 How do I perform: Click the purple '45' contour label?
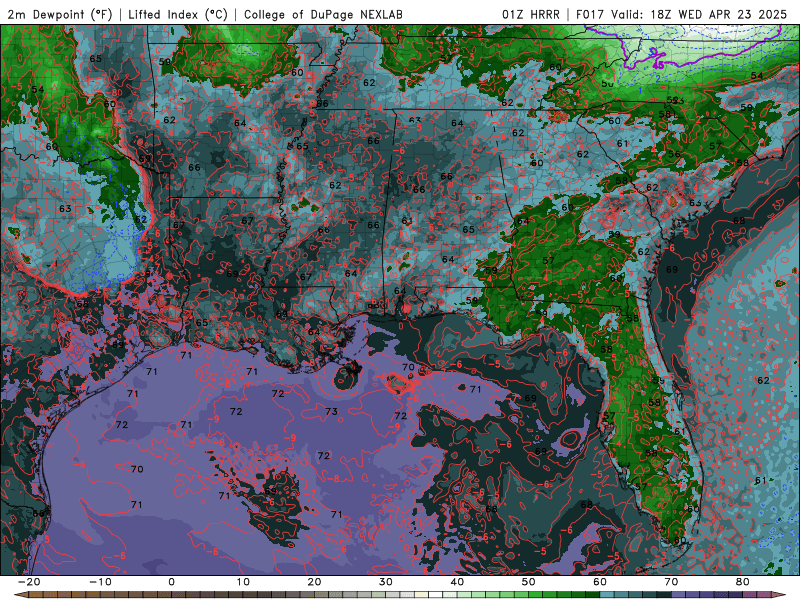658,65
